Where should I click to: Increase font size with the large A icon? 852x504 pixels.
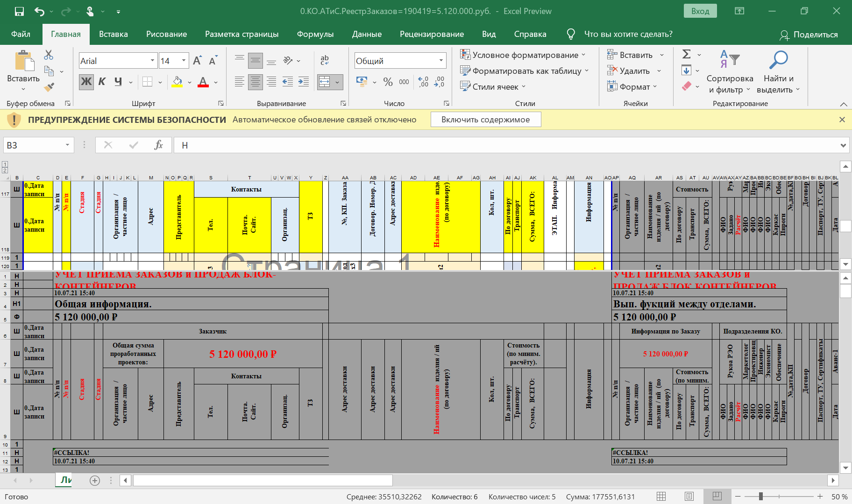pos(197,61)
